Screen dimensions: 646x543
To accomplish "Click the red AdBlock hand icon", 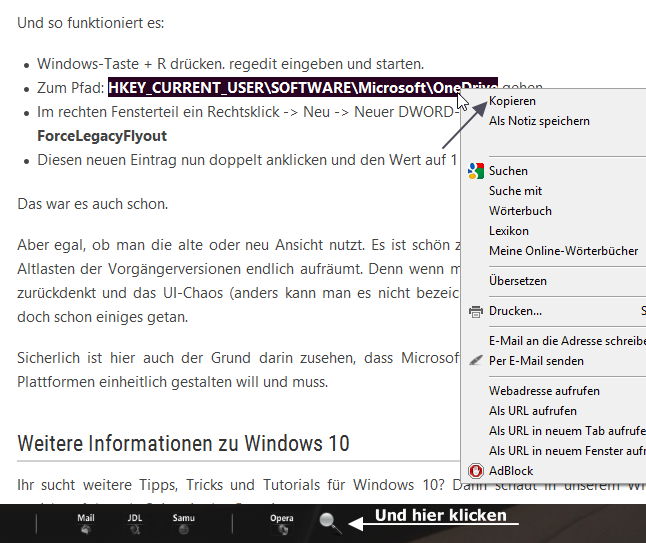I will (x=476, y=470).
